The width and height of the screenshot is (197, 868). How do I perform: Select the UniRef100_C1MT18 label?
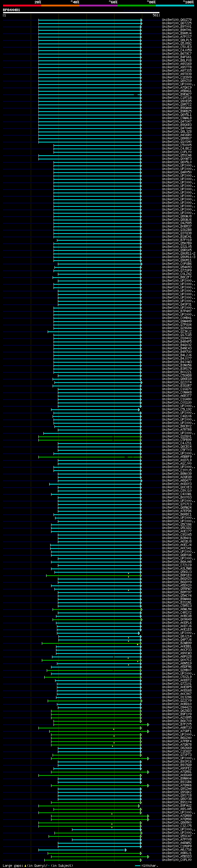pyautogui.click(x=177, y=98)
